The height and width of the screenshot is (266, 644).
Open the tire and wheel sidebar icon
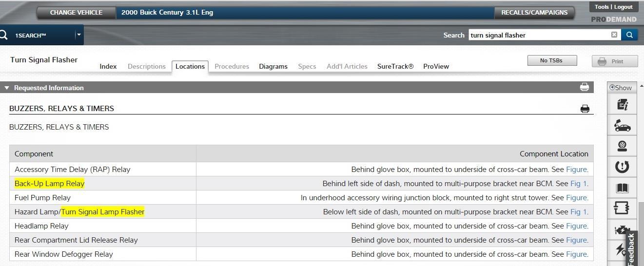coord(622,146)
